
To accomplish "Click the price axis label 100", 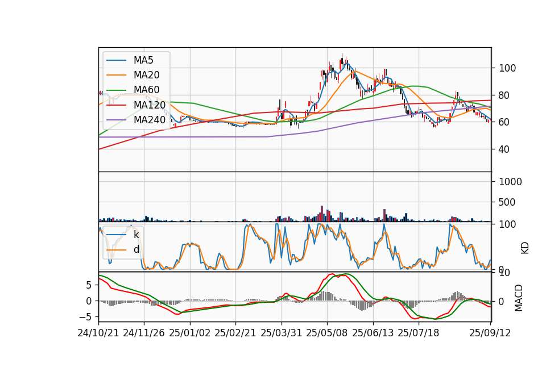I will tap(507, 68).
